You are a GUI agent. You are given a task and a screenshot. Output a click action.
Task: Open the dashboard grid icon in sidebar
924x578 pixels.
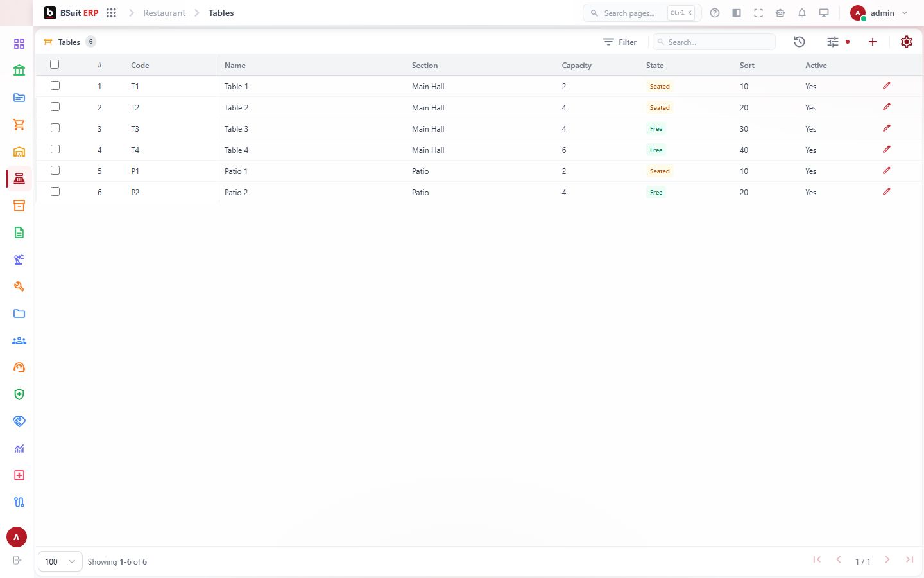tap(19, 44)
